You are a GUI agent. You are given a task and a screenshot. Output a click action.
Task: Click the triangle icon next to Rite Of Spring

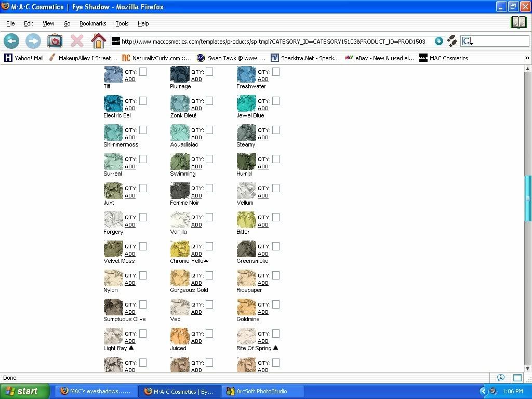click(x=275, y=348)
